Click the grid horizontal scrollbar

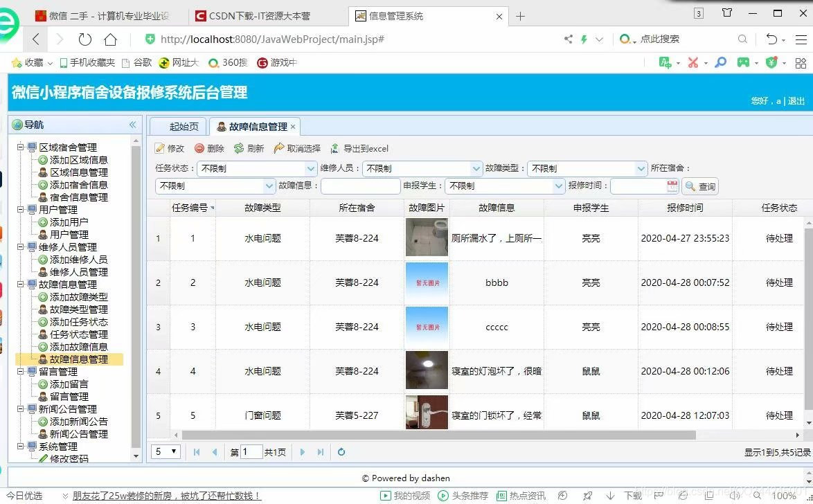click(438, 435)
